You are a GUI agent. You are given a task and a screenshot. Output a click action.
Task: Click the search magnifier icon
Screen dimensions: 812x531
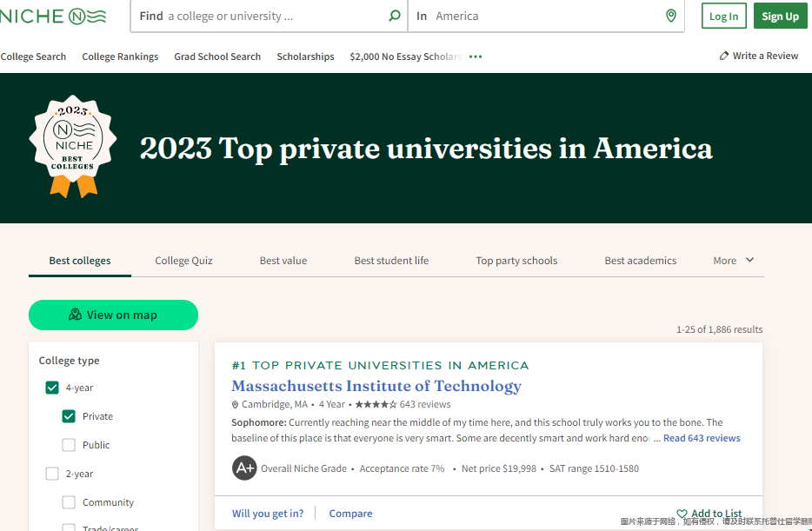point(394,16)
